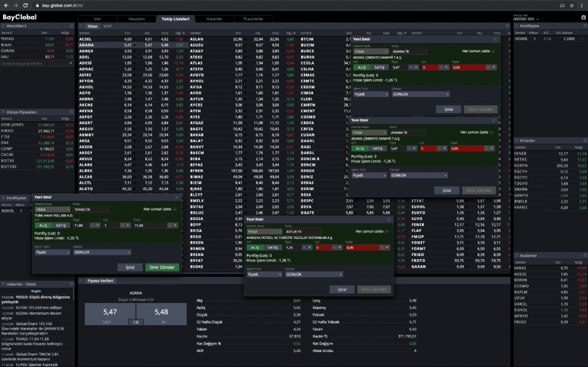Open the Fiyatlı dropdown in AVTUR order dialog
The image size is (588, 367).
click(x=264, y=274)
